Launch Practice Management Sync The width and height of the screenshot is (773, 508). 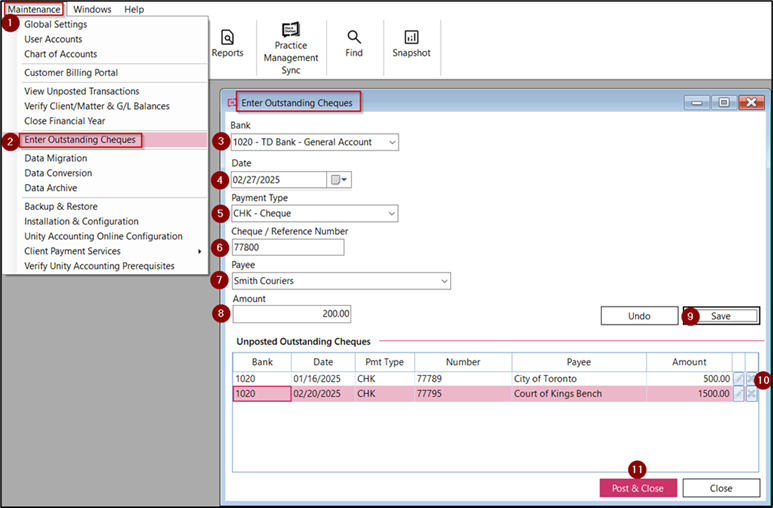[x=291, y=48]
